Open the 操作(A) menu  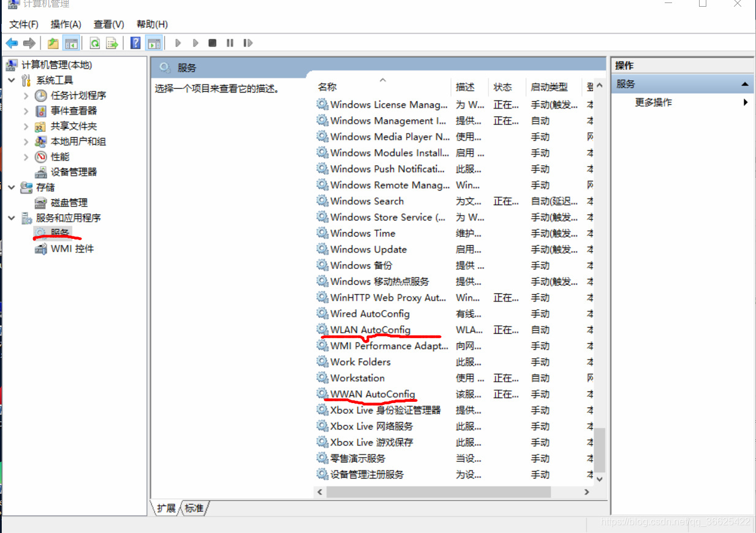click(66, 24)
